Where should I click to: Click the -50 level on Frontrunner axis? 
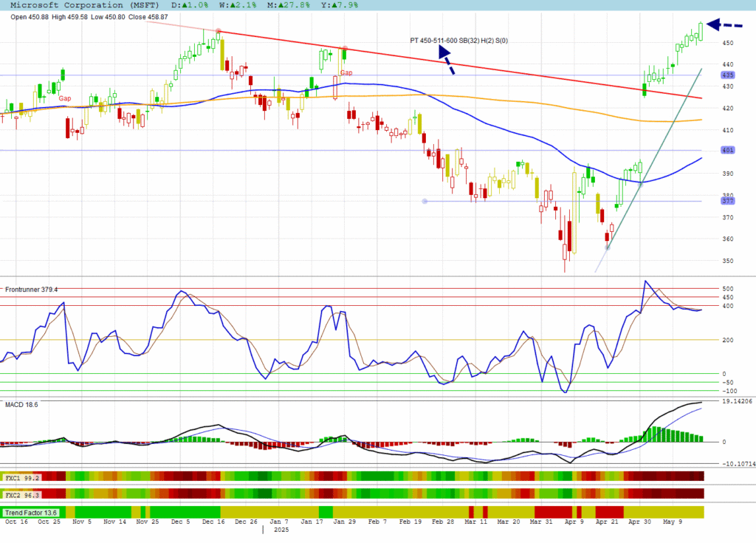coord(727,382)
